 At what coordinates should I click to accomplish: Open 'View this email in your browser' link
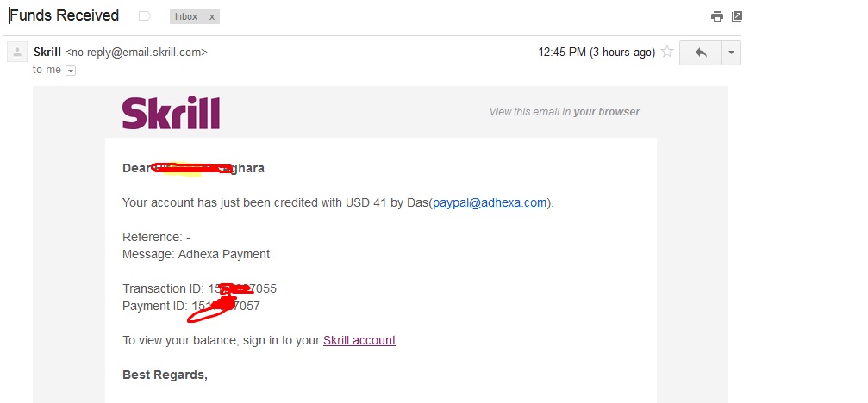[x=565, y=112]
